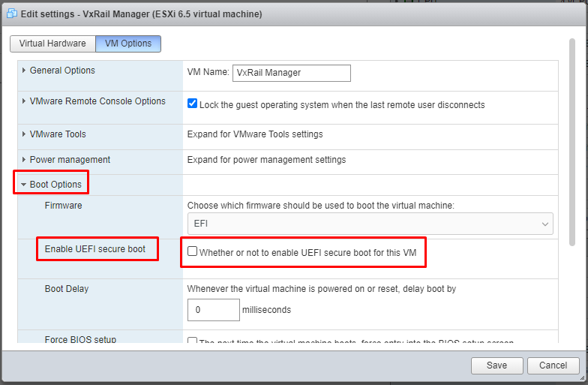Select the VM Options tab
This screenshot has height=385, width=588.
(x=127, y=44)
